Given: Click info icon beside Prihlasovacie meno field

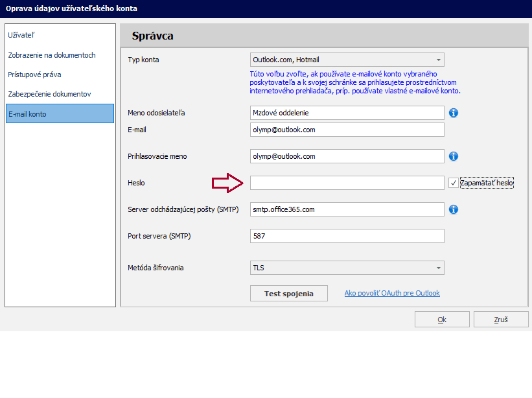Looking at the screenshot, I should coord(454,156).
